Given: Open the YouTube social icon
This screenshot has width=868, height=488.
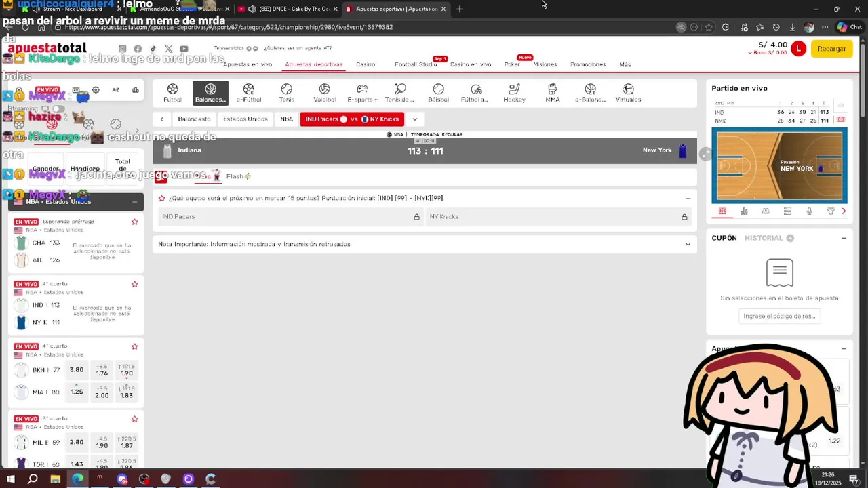Looking at the screenshot, I should pyautogui.click(x=184, y=49).
